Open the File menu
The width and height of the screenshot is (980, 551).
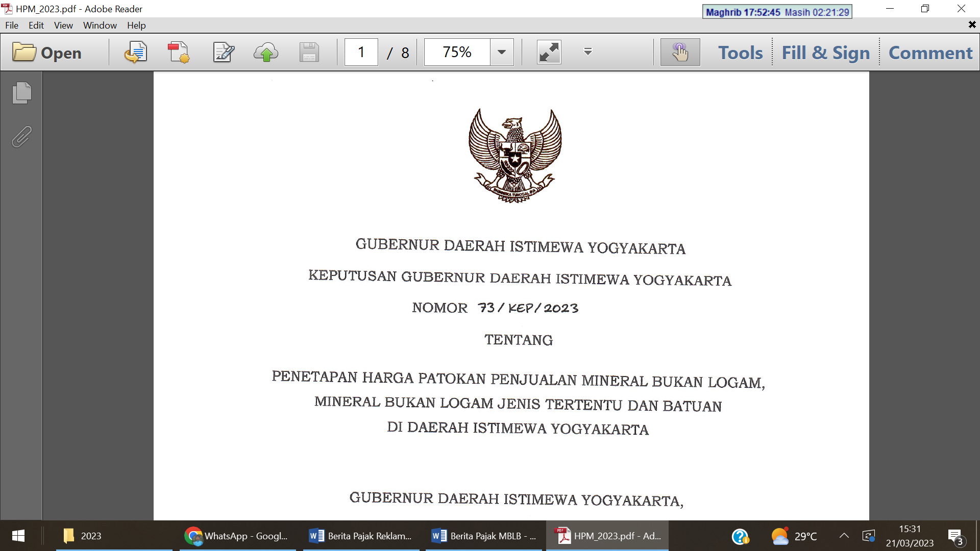[12, 25]
